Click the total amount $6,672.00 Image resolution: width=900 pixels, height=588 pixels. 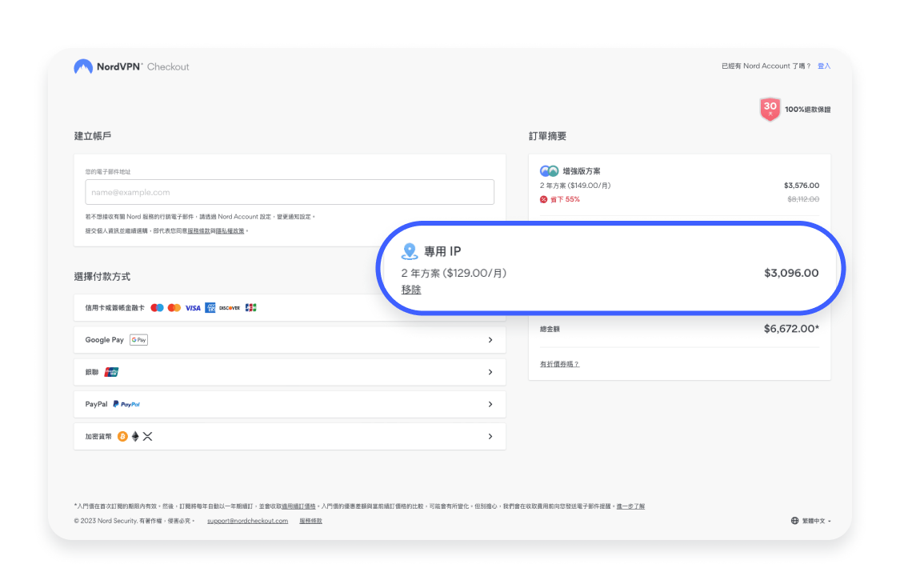(x=791, y=329)
